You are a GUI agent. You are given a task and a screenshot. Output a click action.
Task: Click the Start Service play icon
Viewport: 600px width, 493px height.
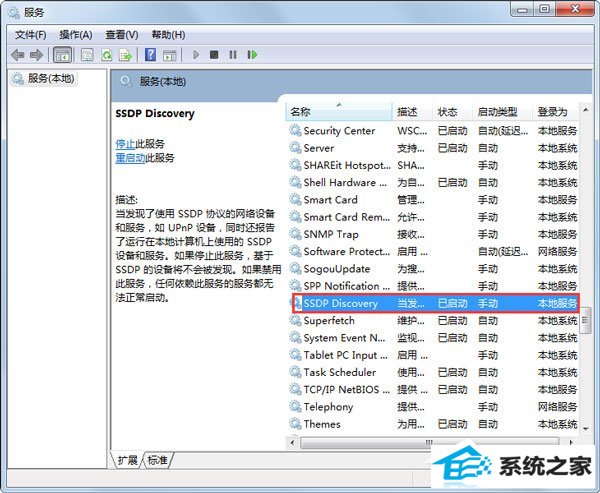pyautogui.click(x=196, y=55)
